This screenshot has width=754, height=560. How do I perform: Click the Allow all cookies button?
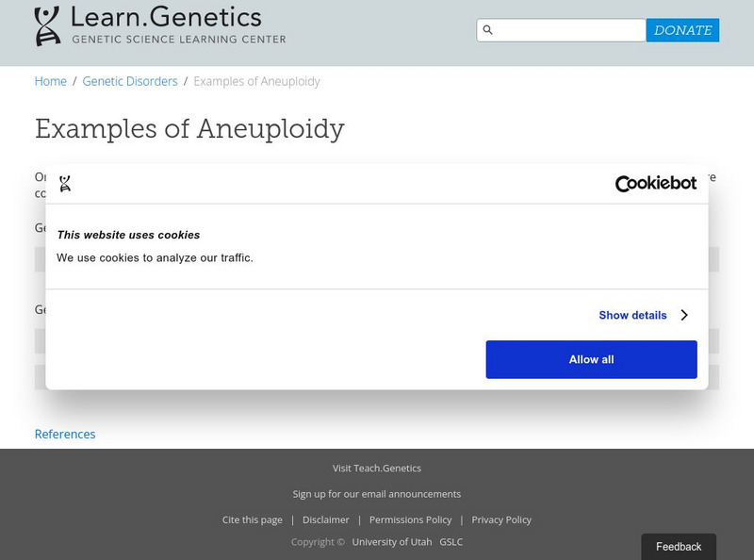[x=591, y=359]
